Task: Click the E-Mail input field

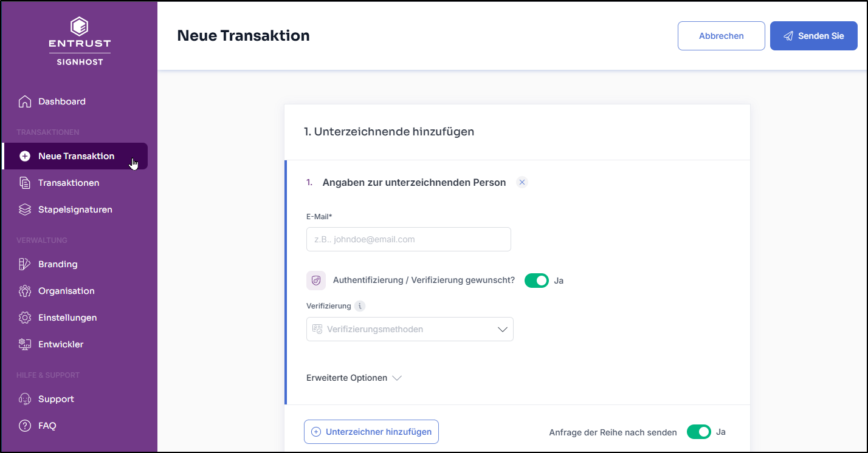Action: [408, 239]
